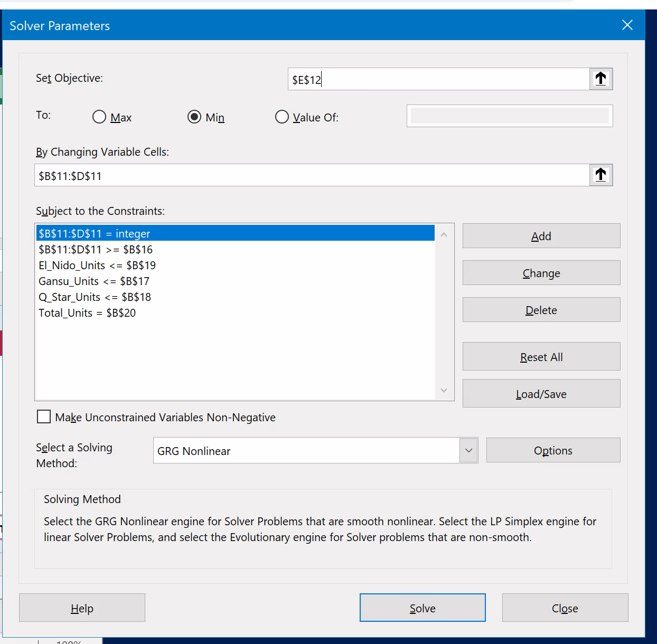657x644 pixels.
Task: Click the Solve button
Action: [423, 608]
